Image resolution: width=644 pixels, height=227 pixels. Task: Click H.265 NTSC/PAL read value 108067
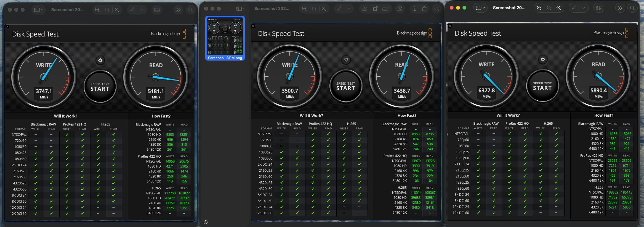click(430, 193)
